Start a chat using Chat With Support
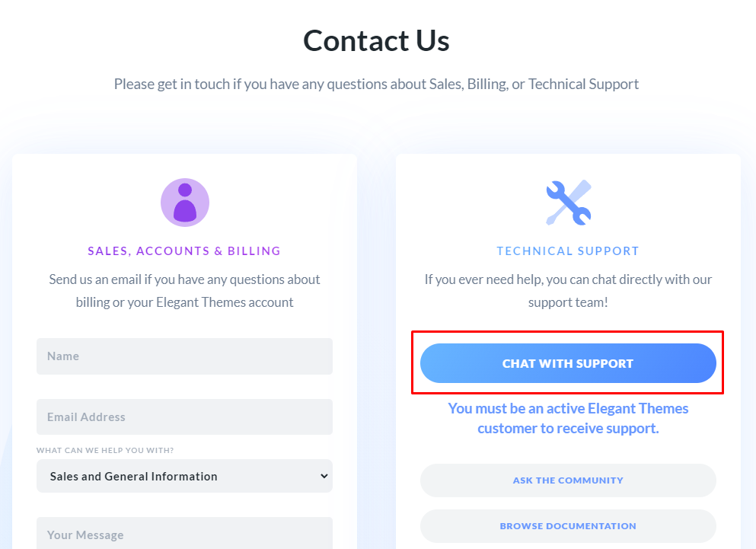Image resolution: width=756 pixels, height=549 pixels. pyautogui.click(x=568, y=363)
